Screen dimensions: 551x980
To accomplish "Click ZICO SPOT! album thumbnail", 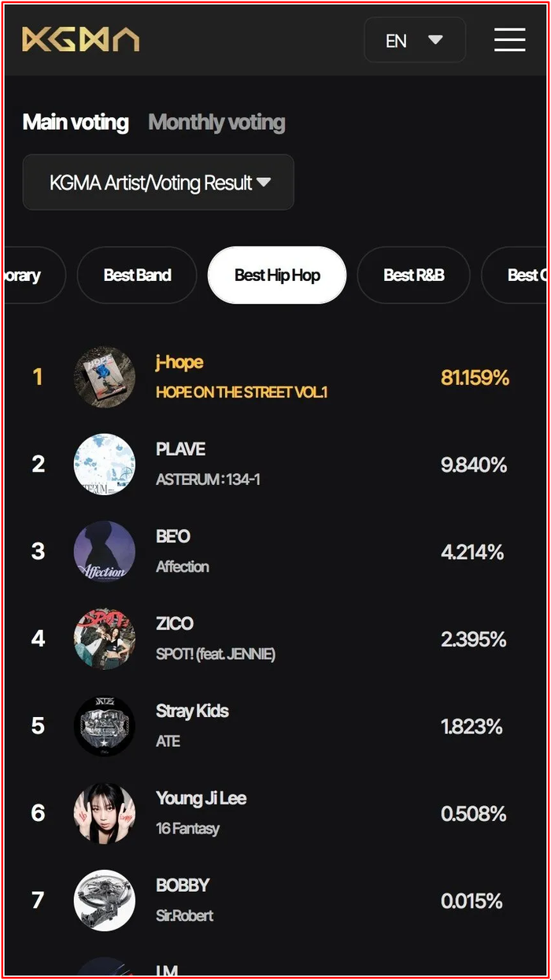I will 105,638.
